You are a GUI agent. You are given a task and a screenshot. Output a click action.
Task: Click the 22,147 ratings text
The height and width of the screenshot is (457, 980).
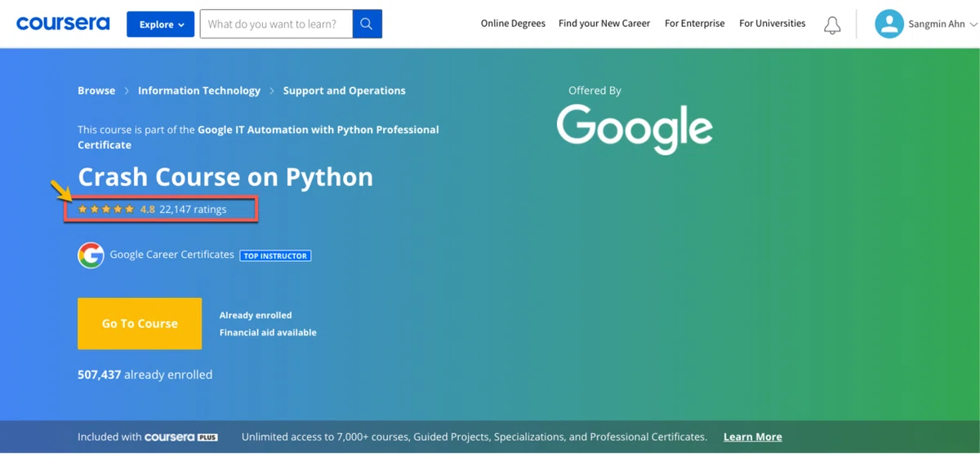(x=193, y=210)
